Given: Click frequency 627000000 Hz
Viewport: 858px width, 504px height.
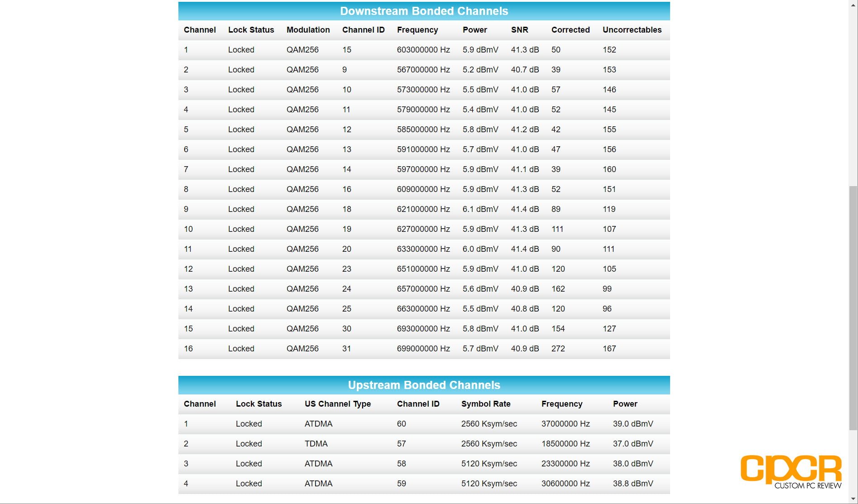Looking at the screenshot, I should click(423, 229).
